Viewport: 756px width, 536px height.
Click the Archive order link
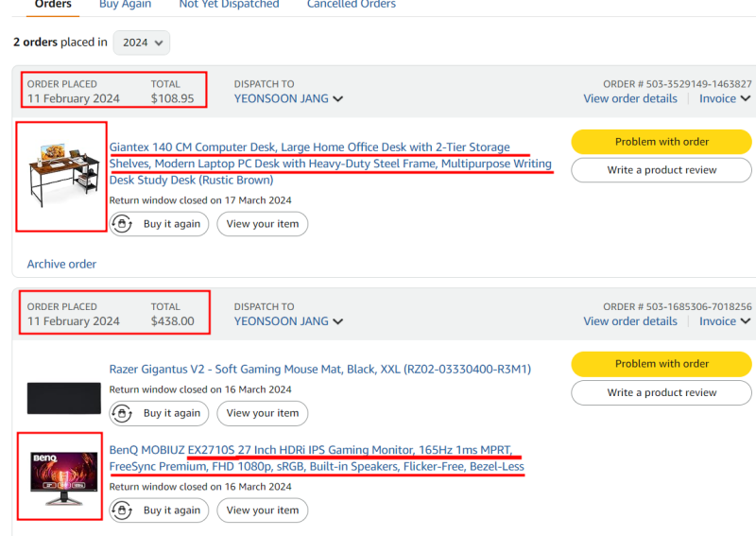click(61, 264)
